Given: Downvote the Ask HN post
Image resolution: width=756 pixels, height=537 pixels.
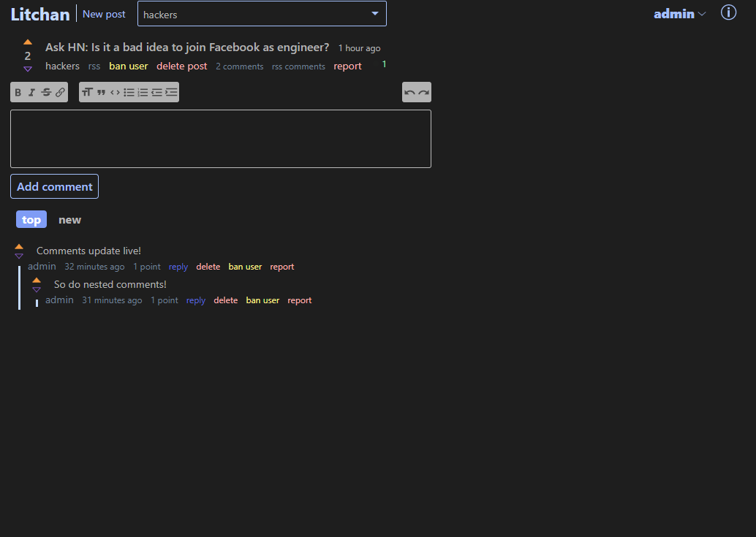Looking at the screenshot, I should coord(28,69).
